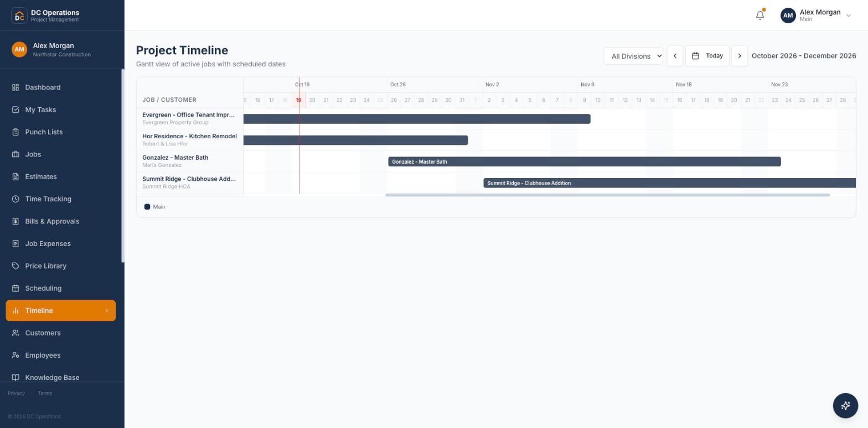Open My Tasks page
This screenshot has height=428, width=868.
(x=61, y=109)
